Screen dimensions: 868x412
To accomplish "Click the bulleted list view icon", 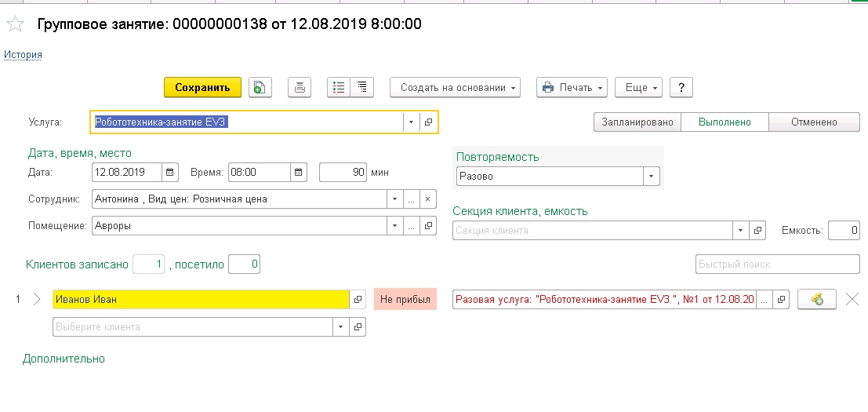I will [x=339, y=87].
